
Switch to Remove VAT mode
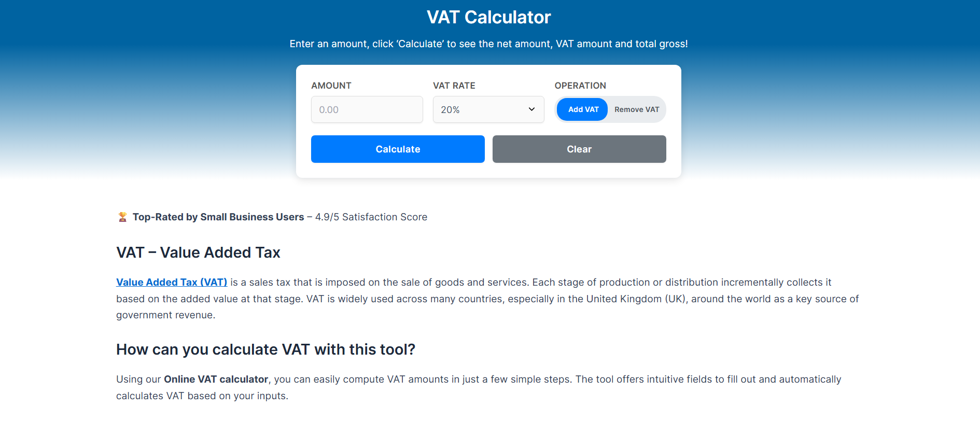[636, 109]
